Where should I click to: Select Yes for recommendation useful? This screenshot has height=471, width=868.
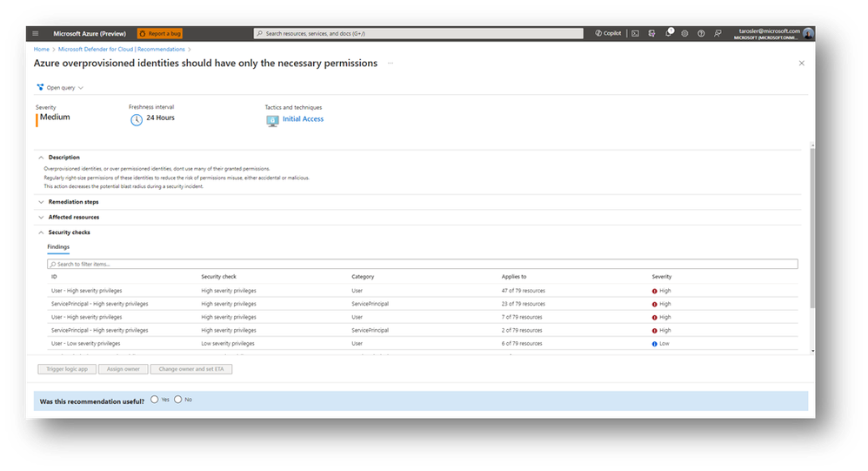[155, 400]
